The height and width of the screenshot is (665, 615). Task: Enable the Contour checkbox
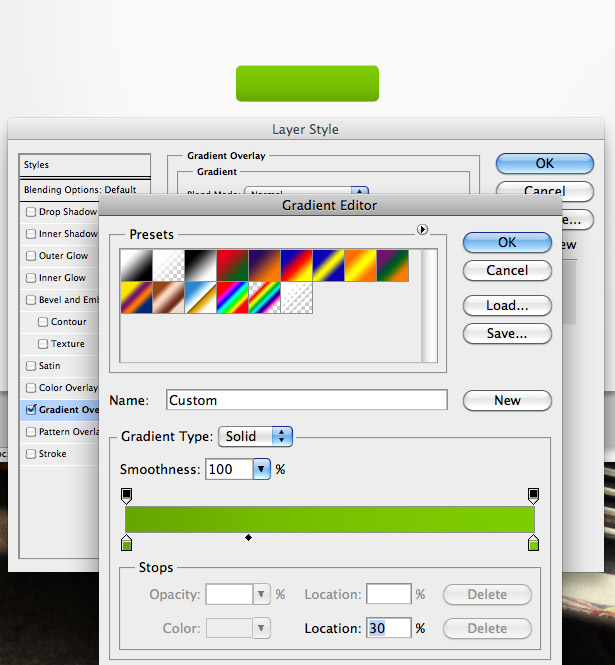(43, 322)
